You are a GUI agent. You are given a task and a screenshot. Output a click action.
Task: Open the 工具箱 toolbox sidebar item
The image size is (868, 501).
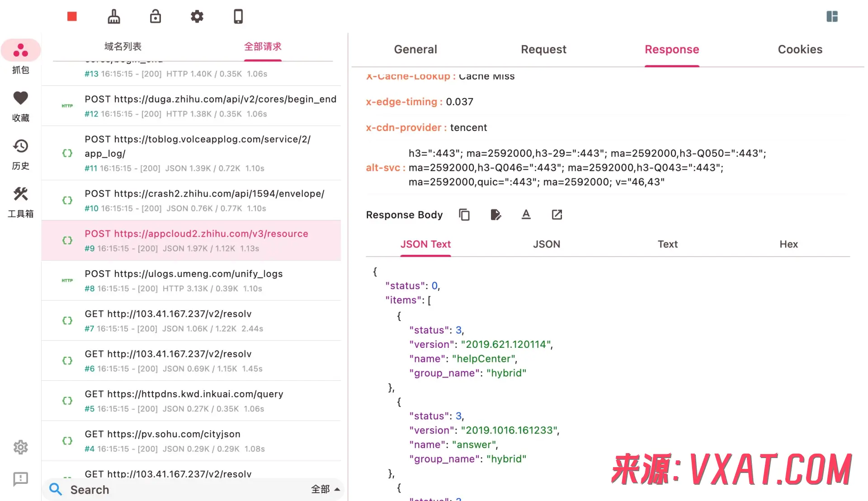coord(20,202)
